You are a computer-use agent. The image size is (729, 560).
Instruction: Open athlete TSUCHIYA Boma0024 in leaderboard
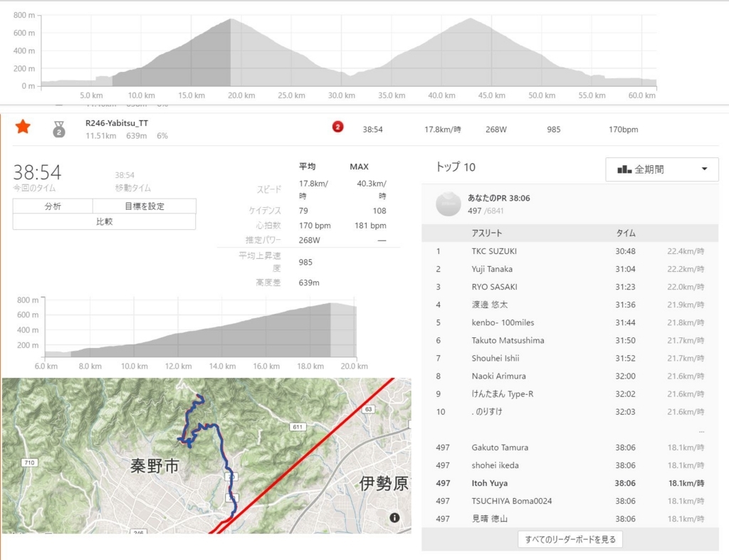511,501
